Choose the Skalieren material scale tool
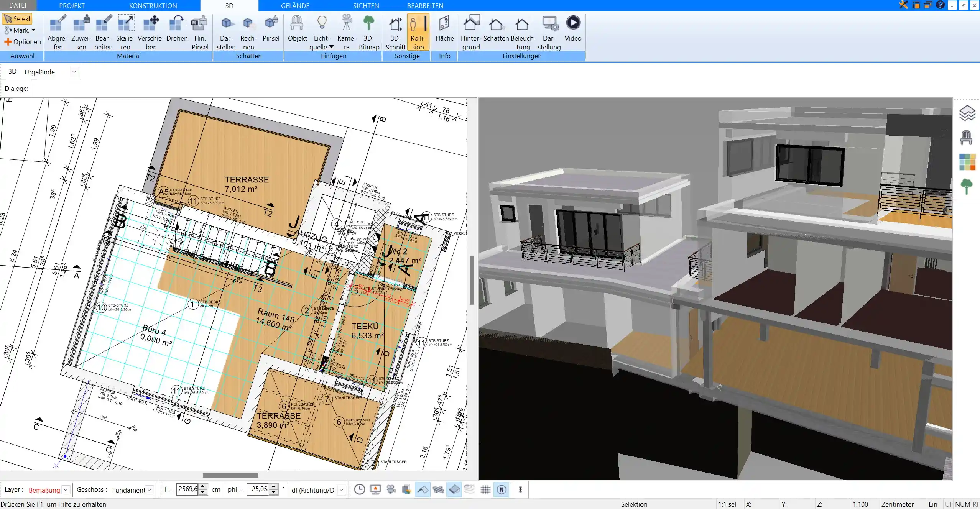The width and height of the screenshot is (980, 509). tap(126, 33)
